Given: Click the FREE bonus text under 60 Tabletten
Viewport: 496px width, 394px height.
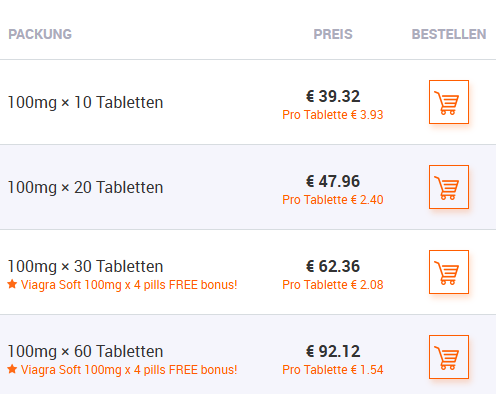Looking at the screenshot, I should click(x=129, y=370).
